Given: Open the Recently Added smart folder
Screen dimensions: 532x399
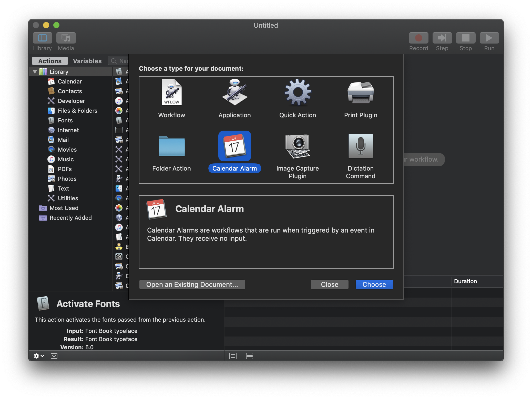Looking at the screenshot, I should coord(70,218).
